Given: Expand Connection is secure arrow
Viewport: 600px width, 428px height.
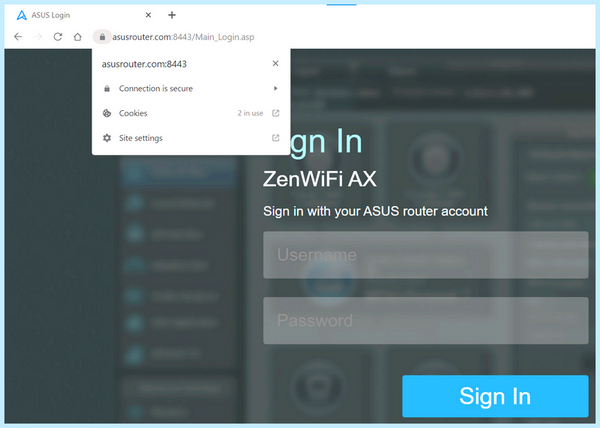Looking at the screenshot, I should pyautogui.click(x=276, y=88).
